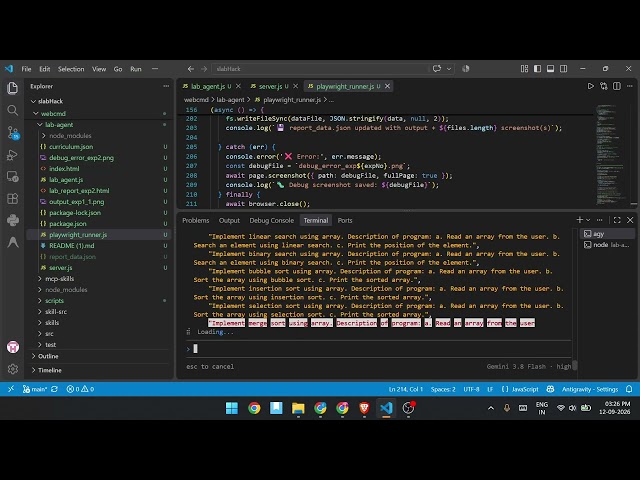This screenshot has width=640, height=480.
Task: Switch to the Ports panel tab
Action: tap(345, 220)
